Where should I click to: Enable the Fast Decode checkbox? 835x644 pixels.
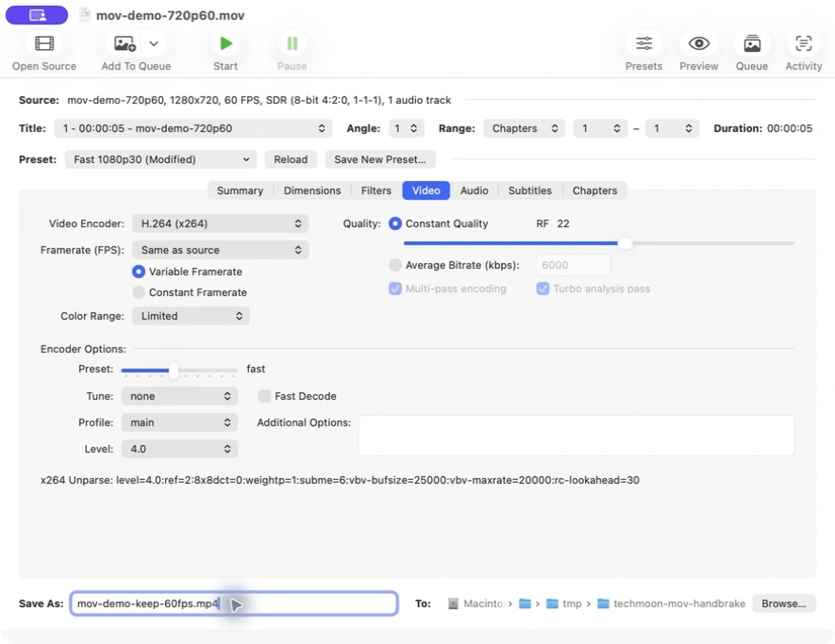pos(264,396)
